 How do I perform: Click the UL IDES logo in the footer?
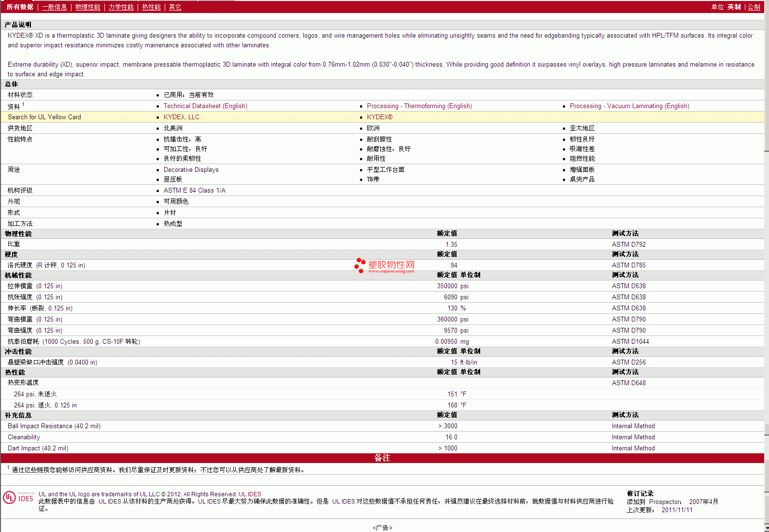(x=18, y=498)
